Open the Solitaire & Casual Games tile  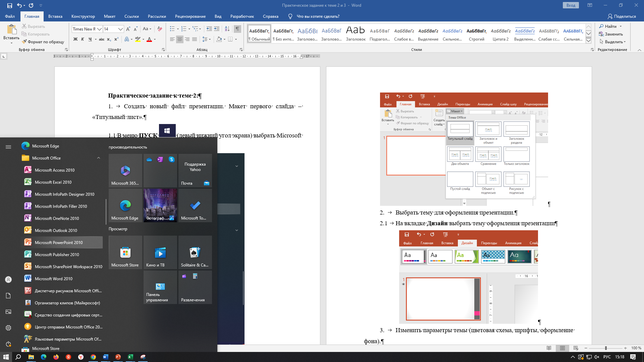pos(195,252)
